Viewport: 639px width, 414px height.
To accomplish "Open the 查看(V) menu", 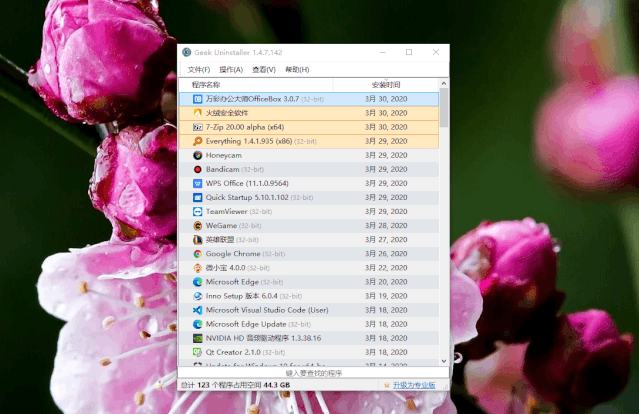I will click(264, 70).
